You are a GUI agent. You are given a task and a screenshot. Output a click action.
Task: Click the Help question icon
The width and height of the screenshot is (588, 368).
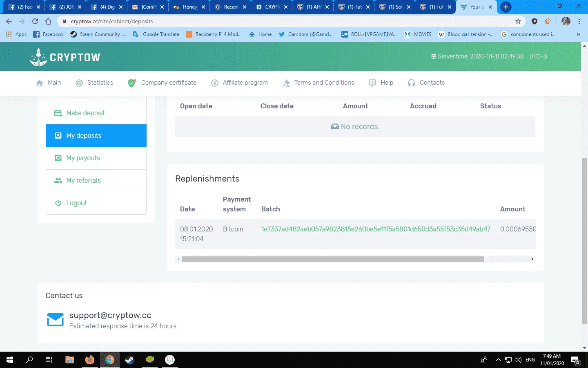pos(372,83)
